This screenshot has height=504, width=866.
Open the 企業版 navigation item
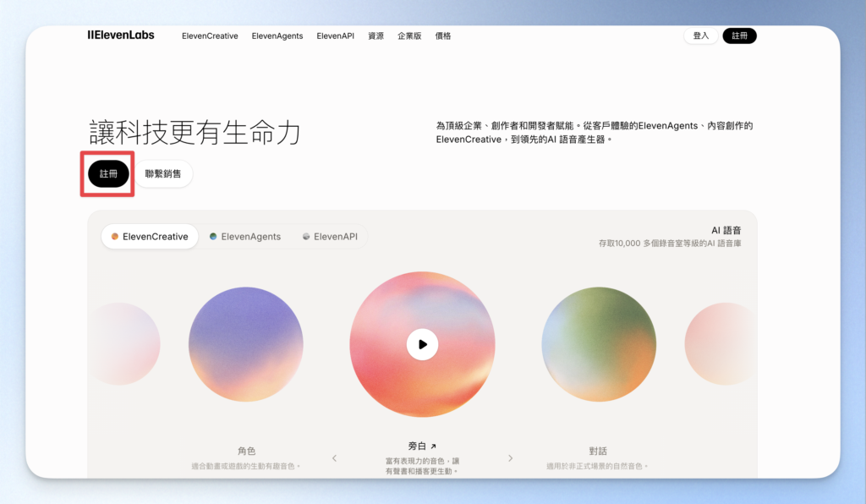coord(409,36)
